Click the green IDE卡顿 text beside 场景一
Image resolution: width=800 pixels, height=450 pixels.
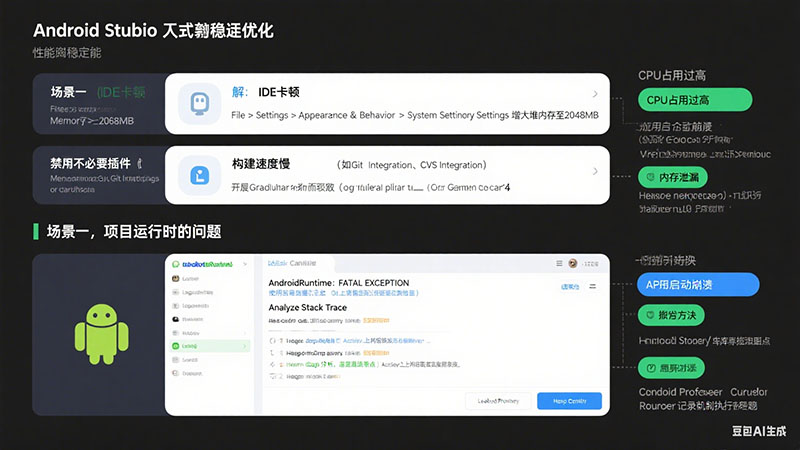[x=121, y=92]
